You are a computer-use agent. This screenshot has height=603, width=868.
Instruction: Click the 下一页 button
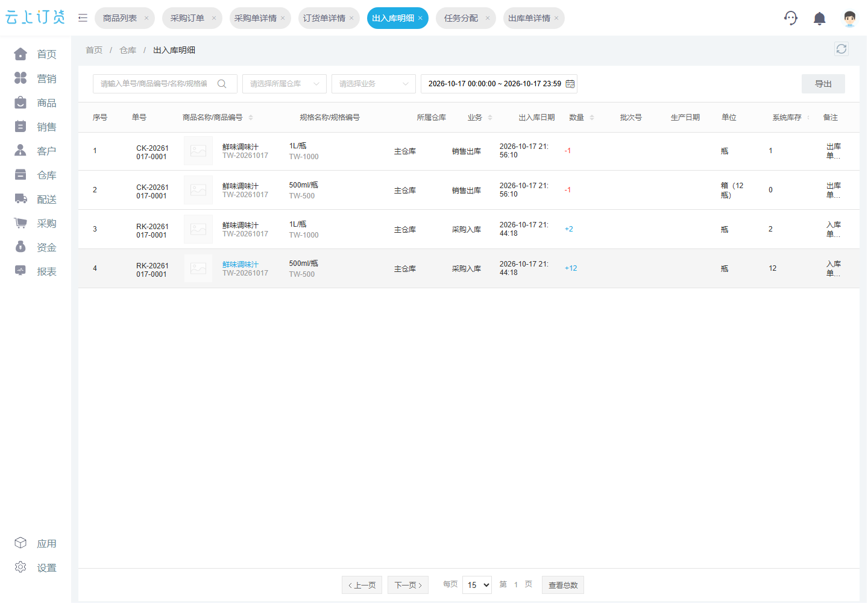click(408, 585)
